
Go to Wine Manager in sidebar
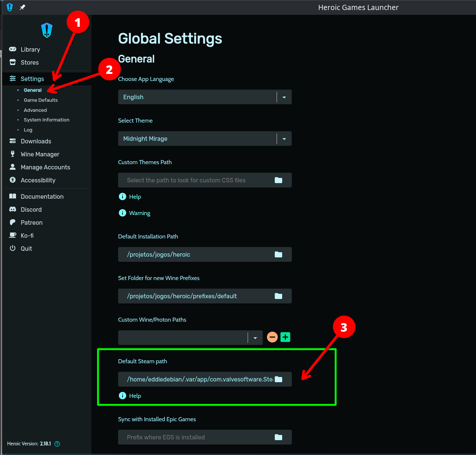click(x=40, y=154)
